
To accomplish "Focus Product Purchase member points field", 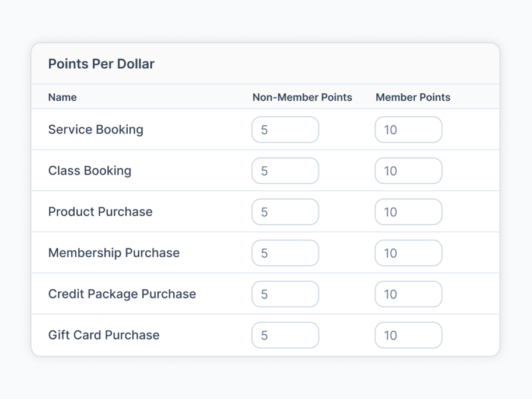I will click(408, 212).
